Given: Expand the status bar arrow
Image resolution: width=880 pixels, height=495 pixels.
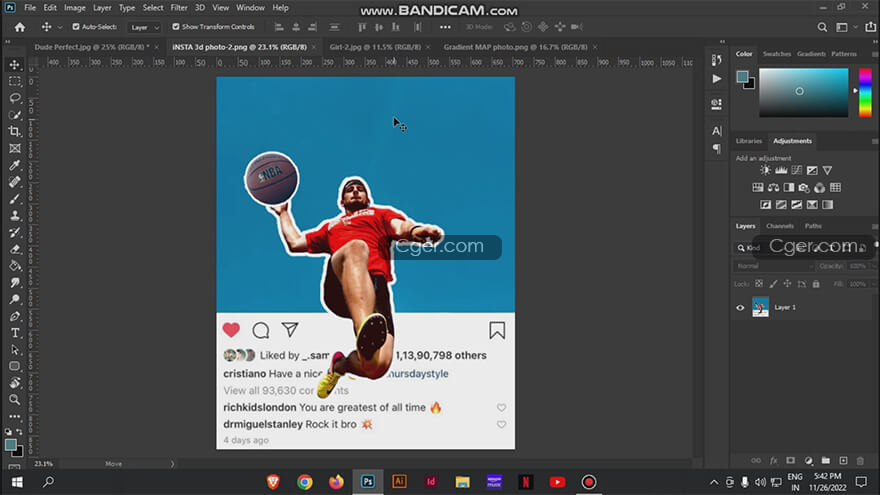Looking at the screenshot, I should point(172,464).
